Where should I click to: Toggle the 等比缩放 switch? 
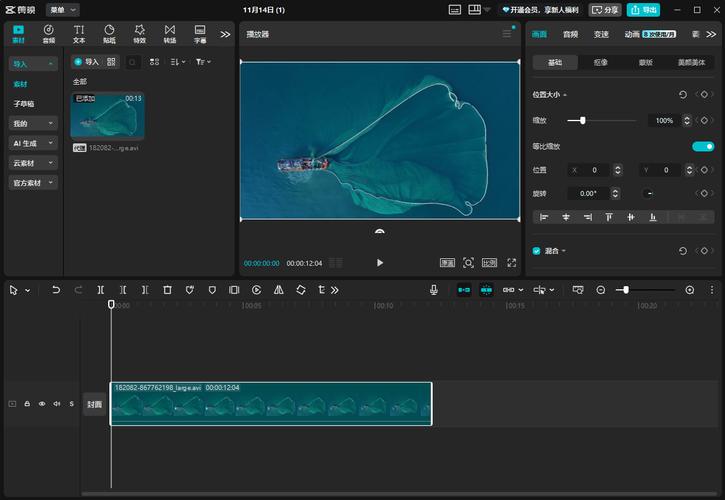[x=703, y=146]
